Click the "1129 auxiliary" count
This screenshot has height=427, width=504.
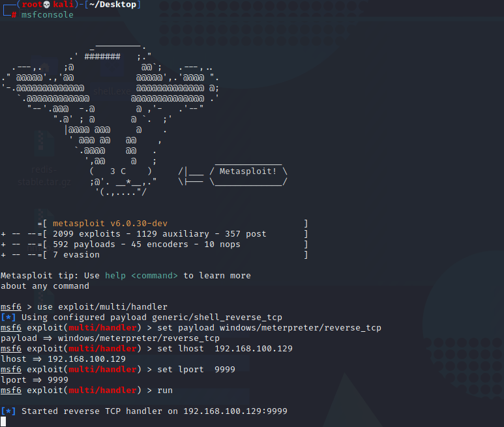pos(173,234)
